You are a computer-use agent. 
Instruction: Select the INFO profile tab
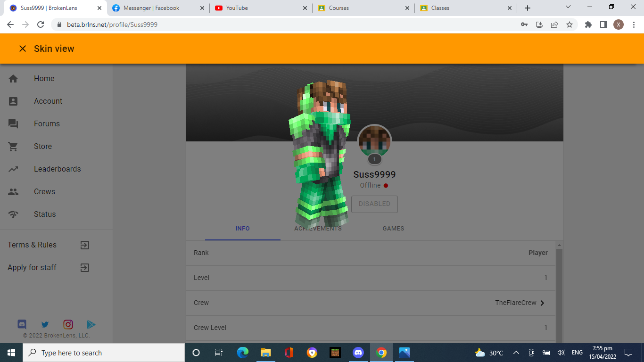[243, 229]
